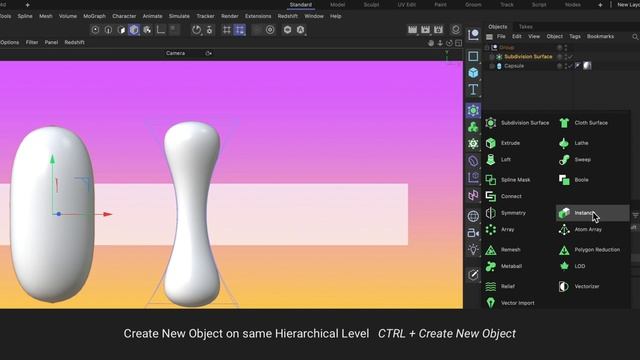Toggle Subdivision Surface enable checkmark
Viewport: 640px width, 360px height.
[571, 57]
